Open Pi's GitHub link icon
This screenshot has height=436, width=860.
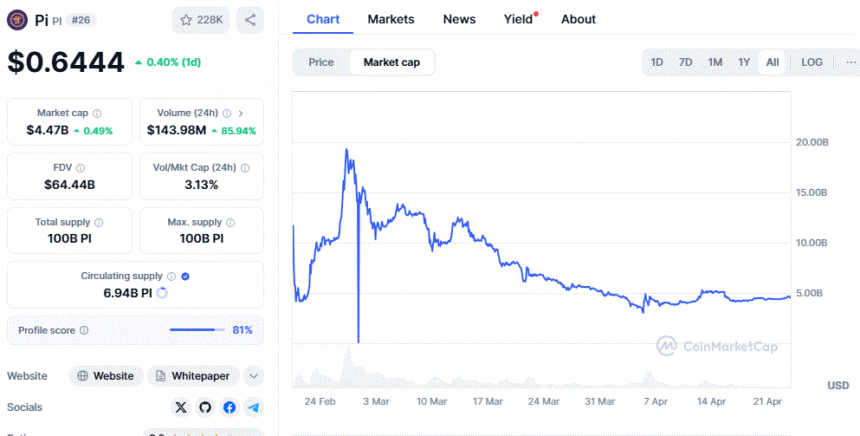205,407
